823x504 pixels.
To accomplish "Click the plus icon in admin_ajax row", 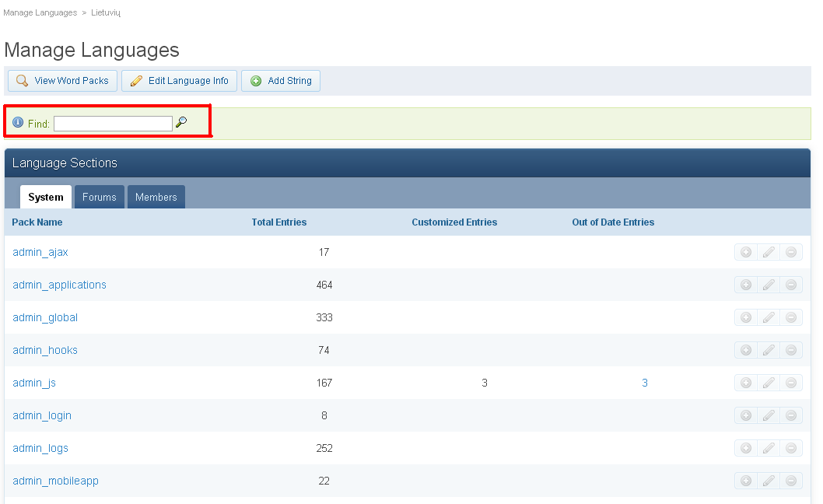I will click(746, 253).
